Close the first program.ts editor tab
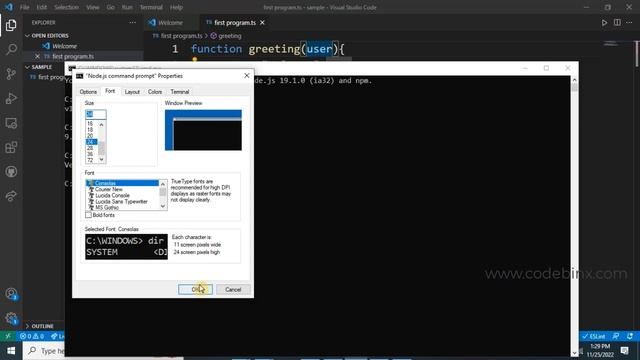Screen dimensions: 640x360 click(262, 23)
